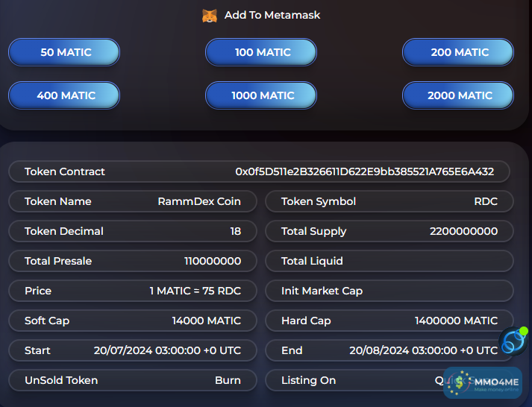
Task: Select the Soft Cap 14000 MATIC row
Action: tap(133, 321)
